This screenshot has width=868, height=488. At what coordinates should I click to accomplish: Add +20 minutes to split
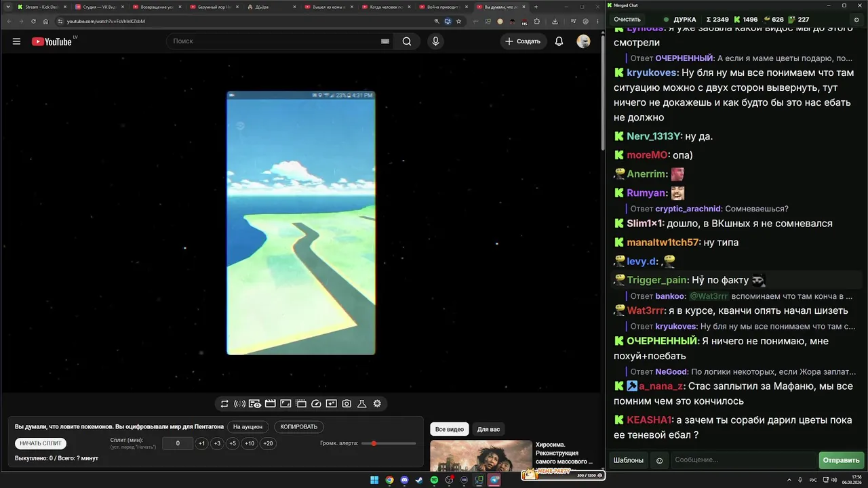click(x=268, y=443)
